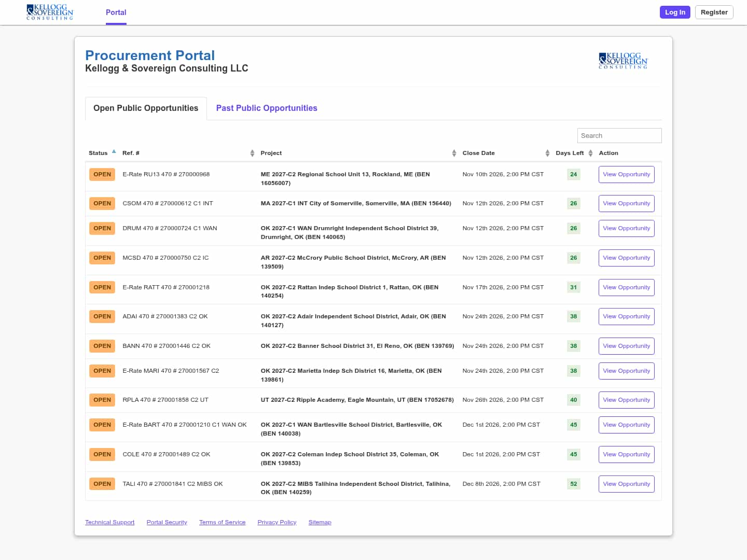The width and height of the screenshot is (747, 560).
Task: Click the Kellogg & Sovereign logo in portal header
Action: (x=623, y=60)
